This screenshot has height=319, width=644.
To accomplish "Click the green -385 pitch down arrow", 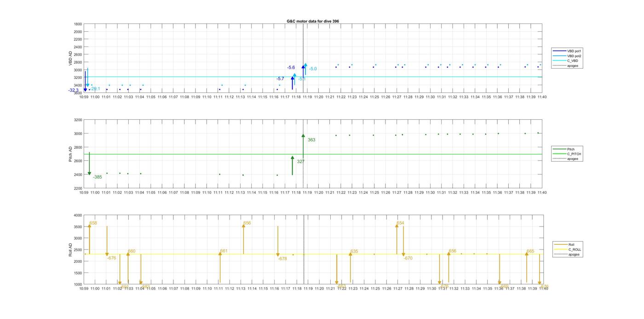I will [89, 164].
